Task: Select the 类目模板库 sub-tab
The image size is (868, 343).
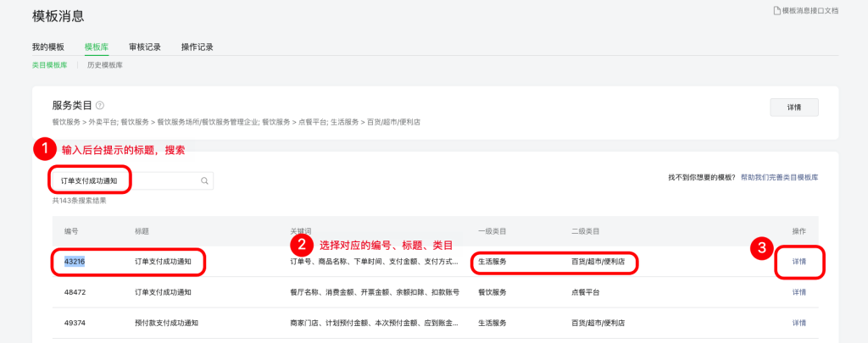Action: (x=49, y=64)
